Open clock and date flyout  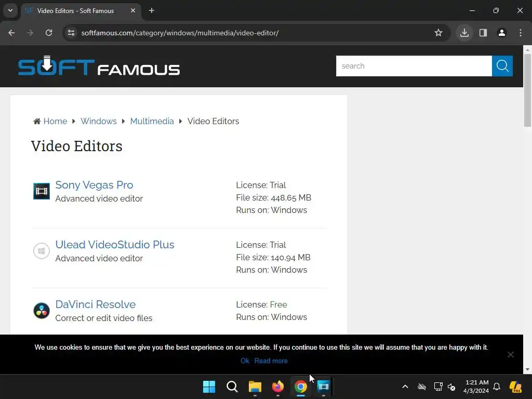pos(476,387)
